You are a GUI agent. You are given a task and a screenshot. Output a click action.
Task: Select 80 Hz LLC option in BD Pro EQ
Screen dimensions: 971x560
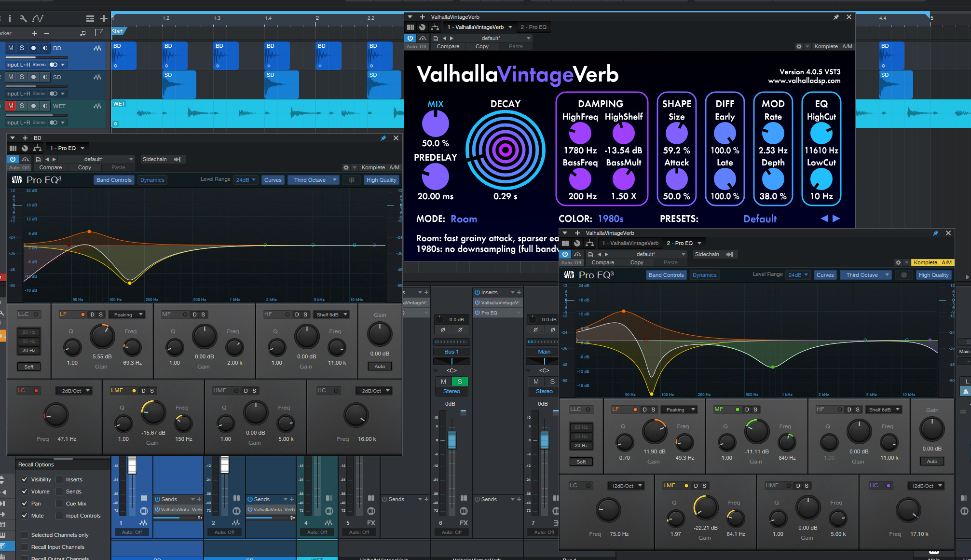coord(29,332)
